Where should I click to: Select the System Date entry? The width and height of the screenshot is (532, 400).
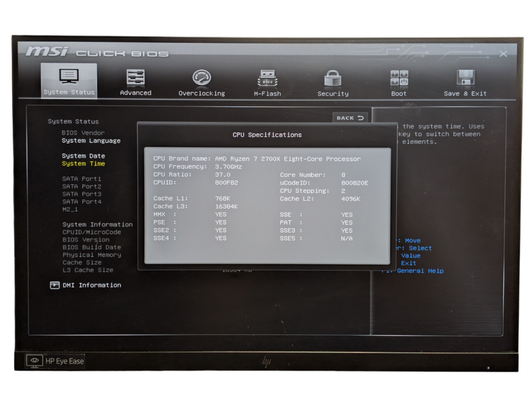(x=84, y=156)
